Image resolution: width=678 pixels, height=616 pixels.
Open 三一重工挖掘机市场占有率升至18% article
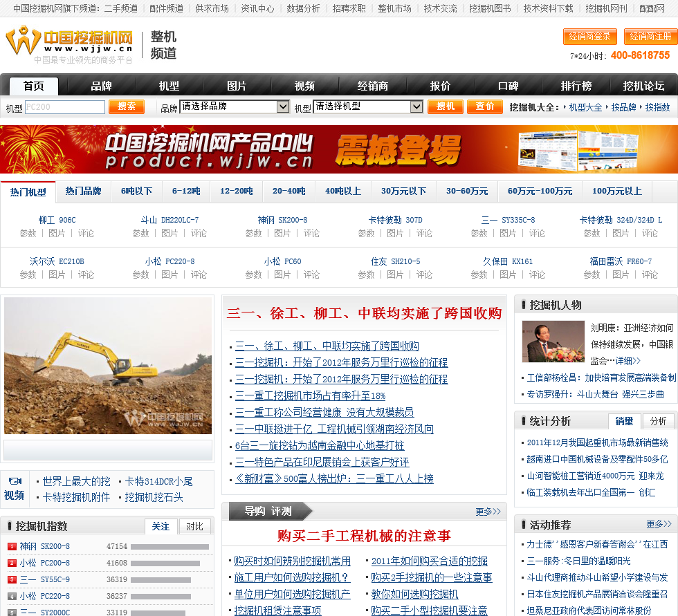tap(310, 395)
